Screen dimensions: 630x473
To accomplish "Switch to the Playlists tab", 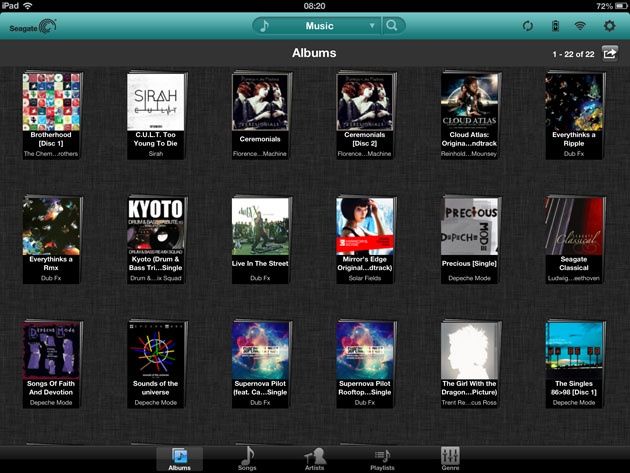I will pyautogui.click(x=382, y=459).
